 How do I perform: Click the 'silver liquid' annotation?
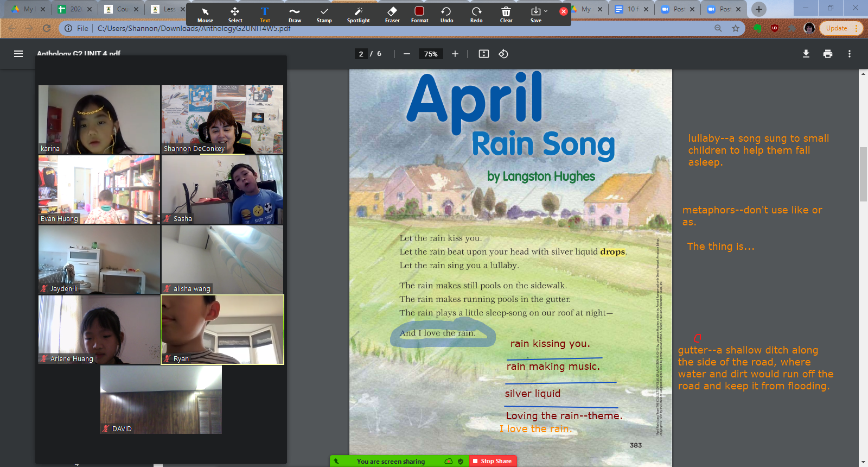(x=533, y=394)
